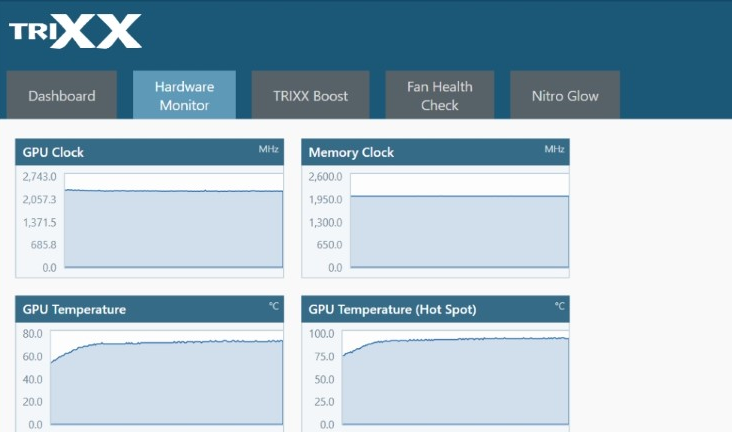Click the Memory Clock graph area
The width and height of the screenshot is (732, 432).
[459, 220]
